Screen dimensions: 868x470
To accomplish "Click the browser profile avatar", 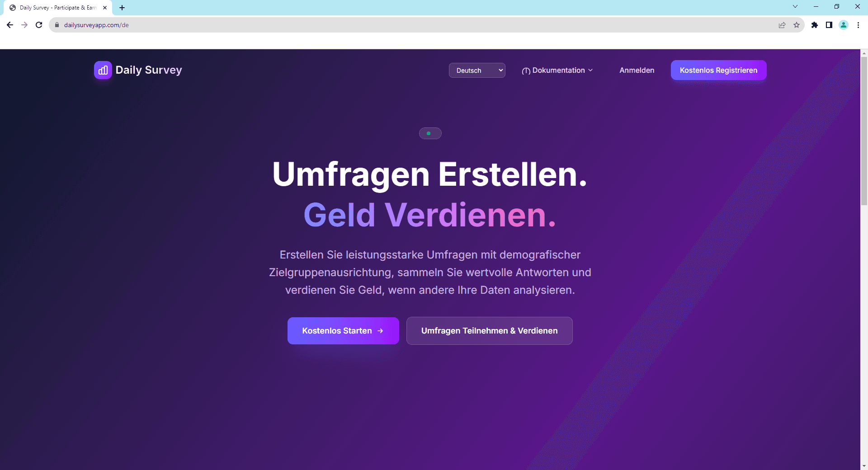I will 844,25.
